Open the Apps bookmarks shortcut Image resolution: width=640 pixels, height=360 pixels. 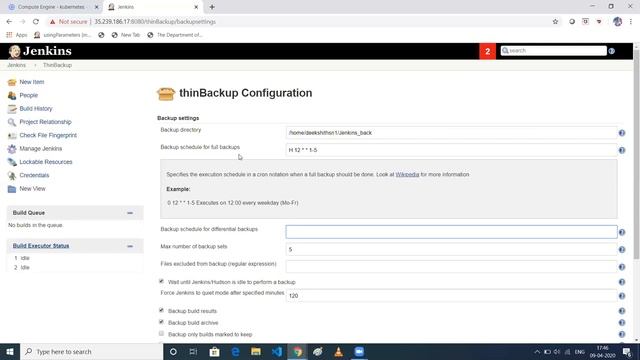[16, 35]
